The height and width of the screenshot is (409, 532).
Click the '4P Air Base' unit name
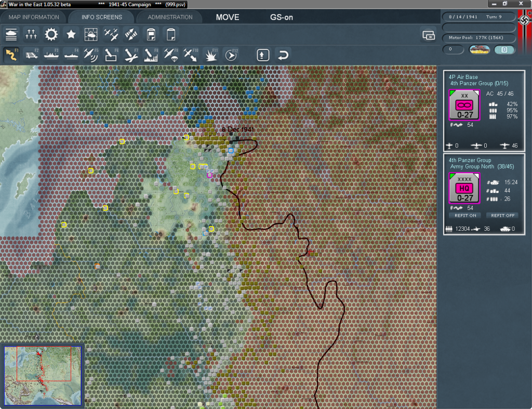[x=463, y=77]
